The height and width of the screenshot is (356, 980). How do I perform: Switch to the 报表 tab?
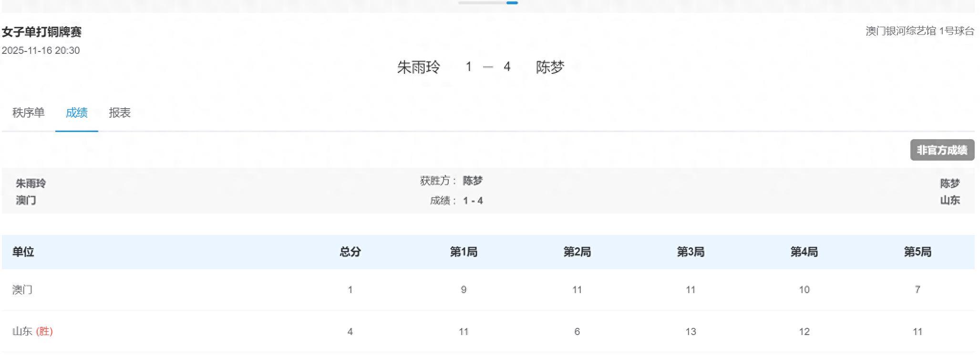pos(120,113)
